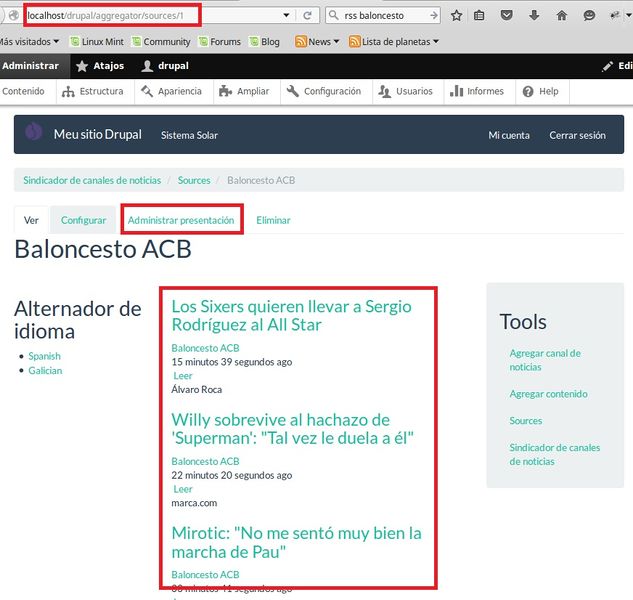The height and width of the screenshot is (600, 633).
Task: Click the search magnifier icon in search box
Action: click(333, 15)
